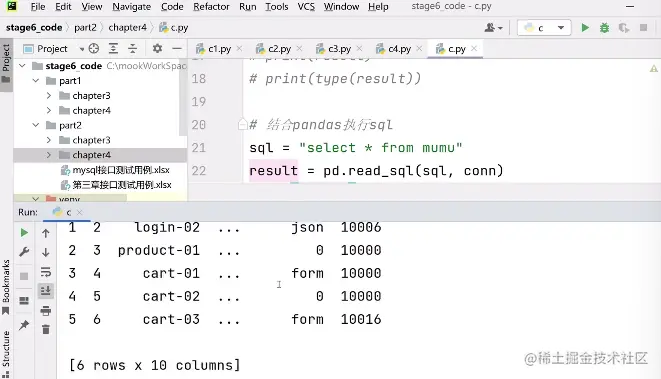Expand chapter3 under part2

click(x=49, y=140)
